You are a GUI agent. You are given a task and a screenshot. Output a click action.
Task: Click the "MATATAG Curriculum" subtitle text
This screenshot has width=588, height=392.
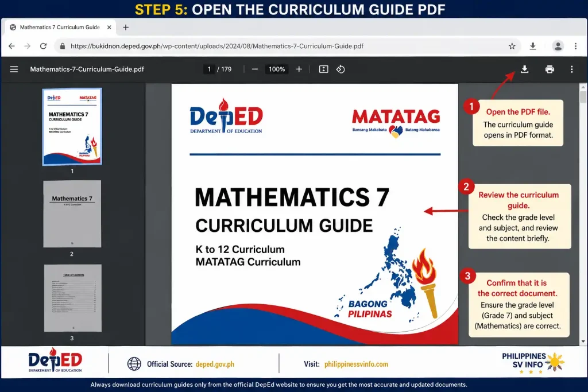click(x=248, y=262)
